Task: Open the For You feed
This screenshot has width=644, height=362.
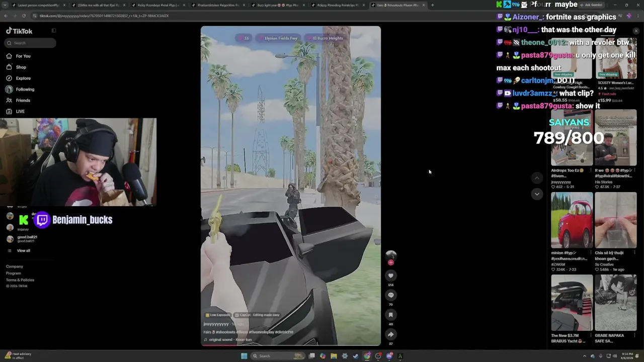Action: (x=18, y=56)
